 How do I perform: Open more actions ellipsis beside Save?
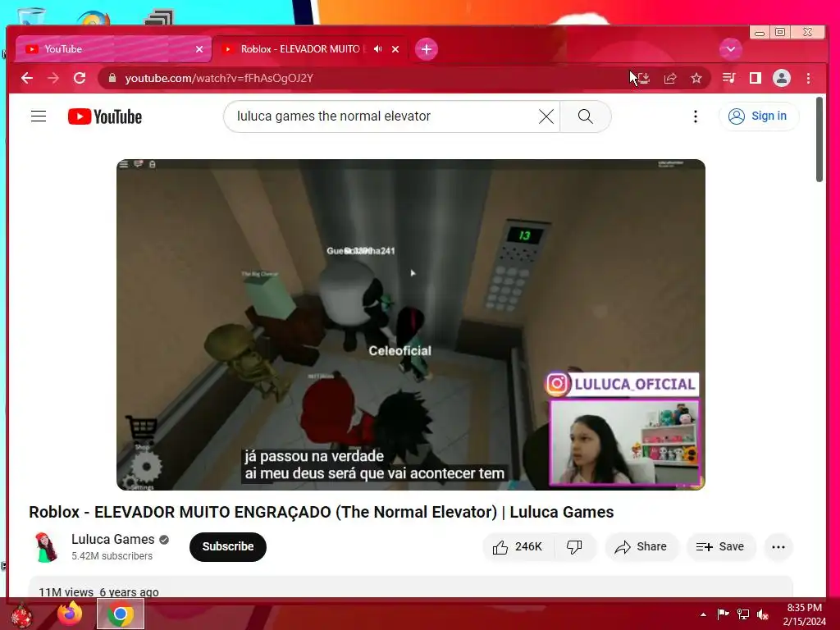(778, 546)
